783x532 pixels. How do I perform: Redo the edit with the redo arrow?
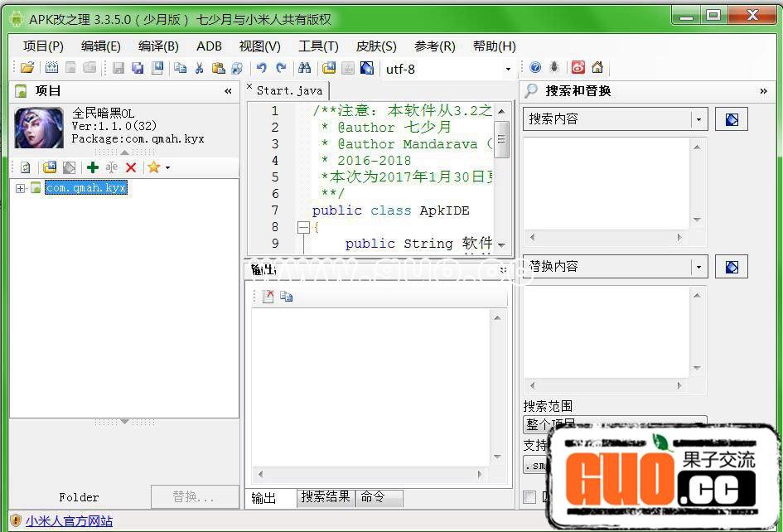(281, 67)
